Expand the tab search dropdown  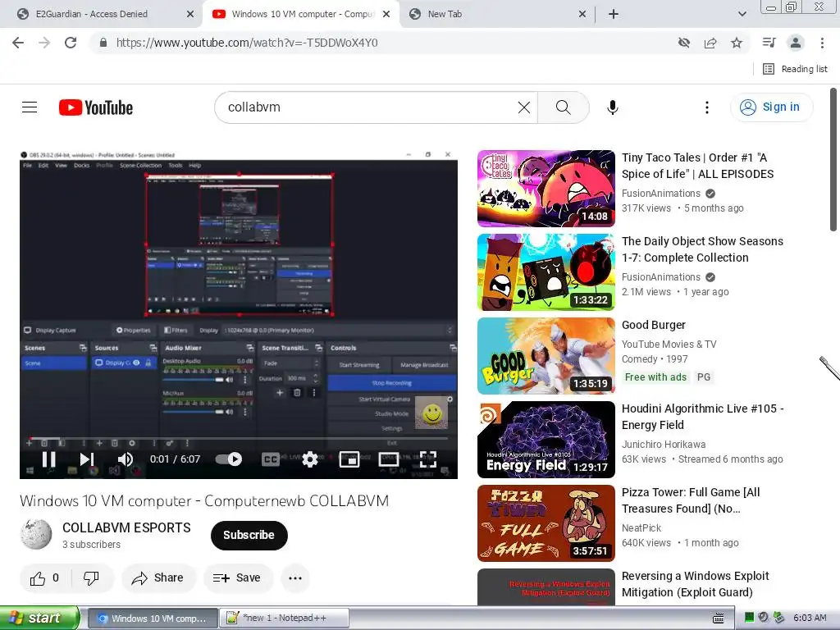(x=742, y=14)
